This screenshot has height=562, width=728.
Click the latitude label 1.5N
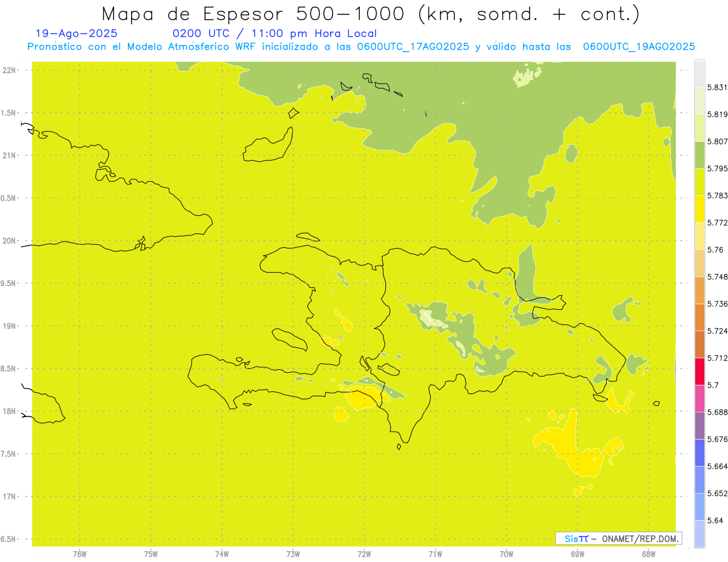[9, 113]
